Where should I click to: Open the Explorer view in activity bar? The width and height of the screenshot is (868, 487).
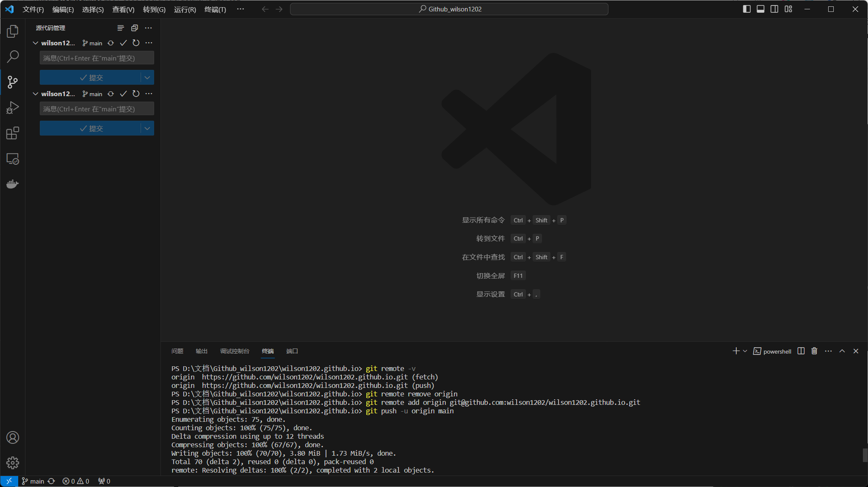pyautogui.click(x=13, y=31)
